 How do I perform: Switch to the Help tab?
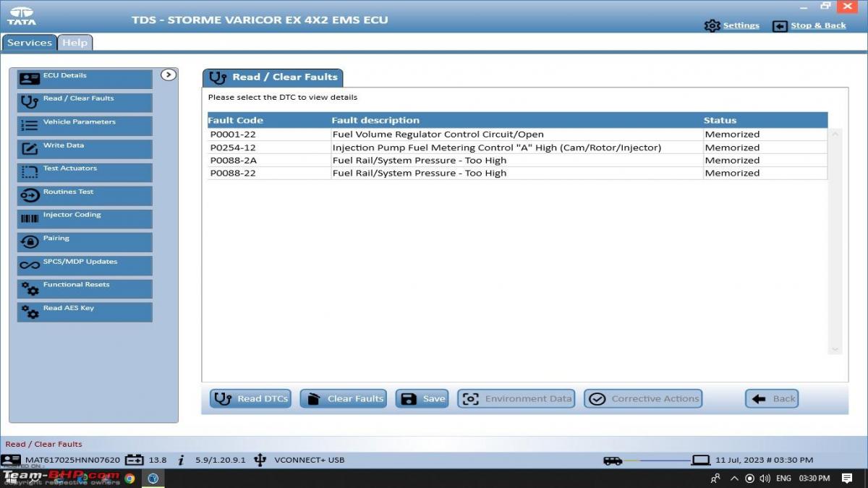click(75, 43)
